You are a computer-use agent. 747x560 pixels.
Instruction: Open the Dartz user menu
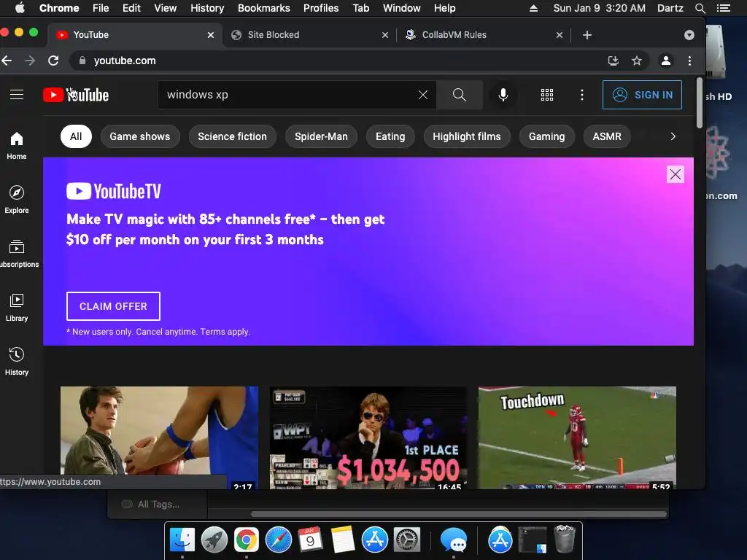[x=670, y=8]
